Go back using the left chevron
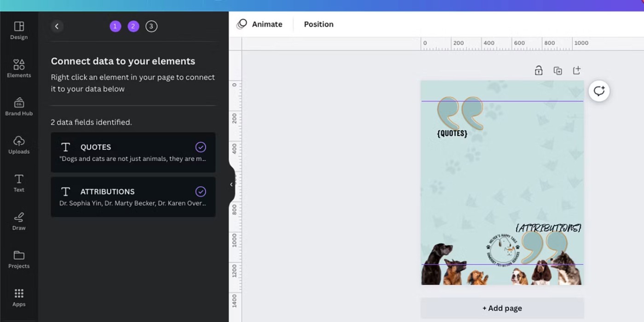Viewport: 644px width, 322px height. [x=57, y=26]
